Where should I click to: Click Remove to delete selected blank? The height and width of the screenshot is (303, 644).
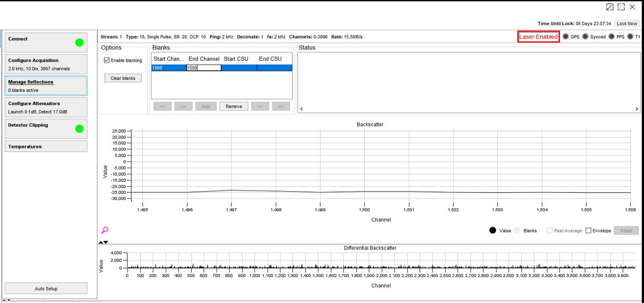pos(234,106)
